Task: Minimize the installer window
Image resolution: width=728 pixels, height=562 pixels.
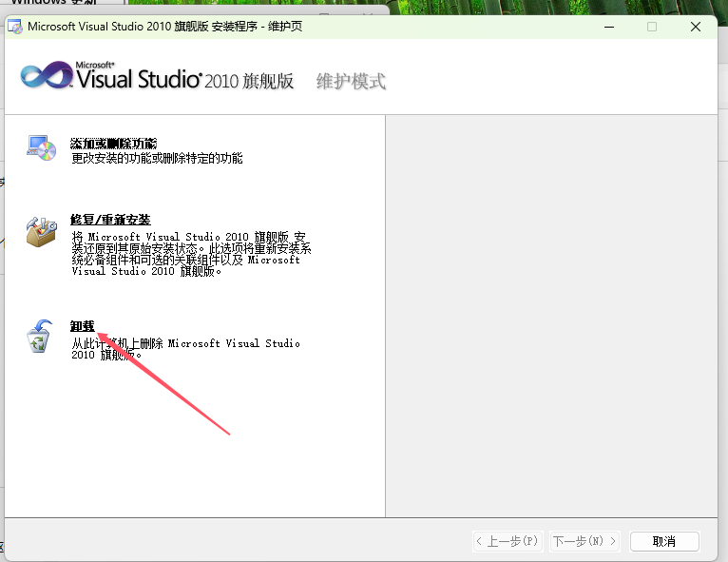Action: [609, 27]
